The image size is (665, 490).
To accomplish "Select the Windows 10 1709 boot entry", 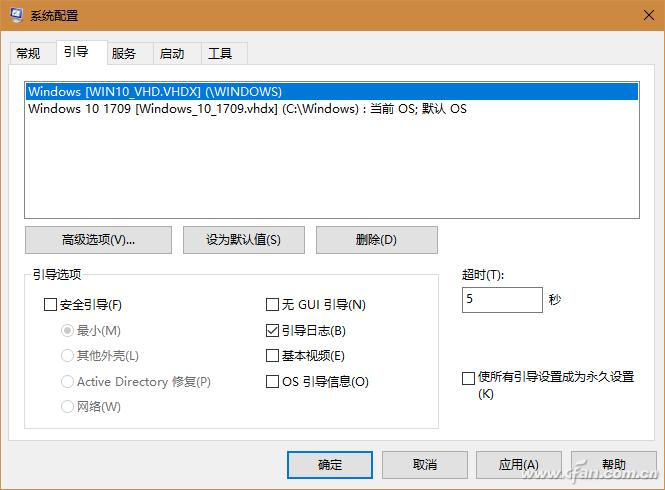I will (332, 109).
